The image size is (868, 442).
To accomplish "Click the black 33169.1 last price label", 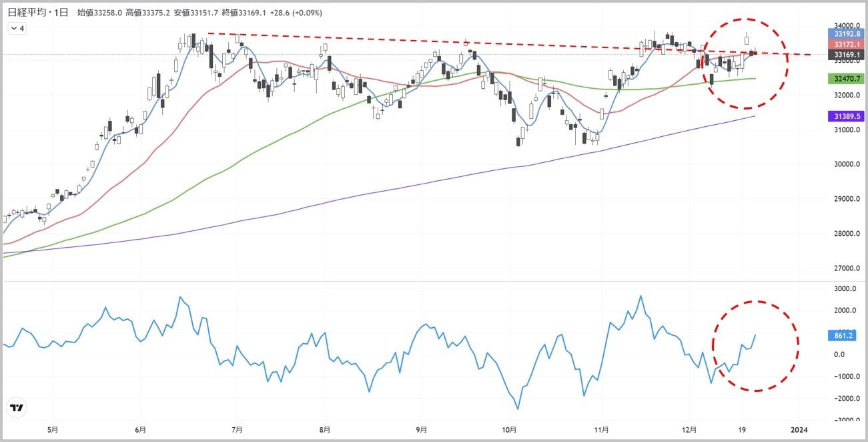I will pos(845,54).
